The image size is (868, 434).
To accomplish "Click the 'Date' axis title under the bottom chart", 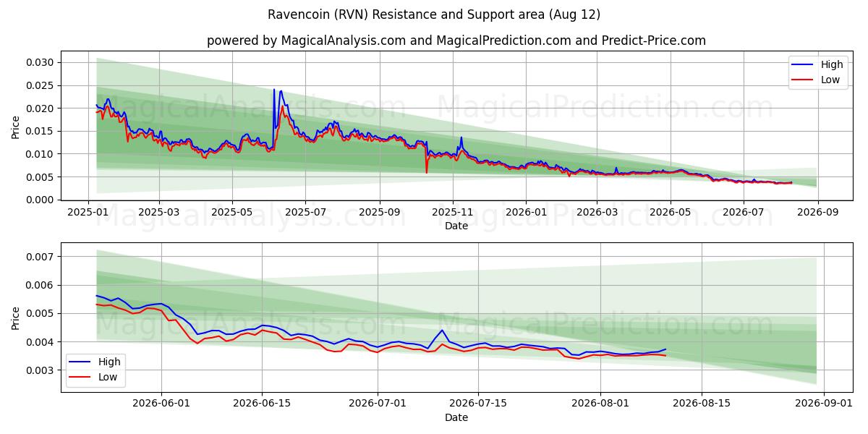I will pyautogui.click(x=456, y=418).
